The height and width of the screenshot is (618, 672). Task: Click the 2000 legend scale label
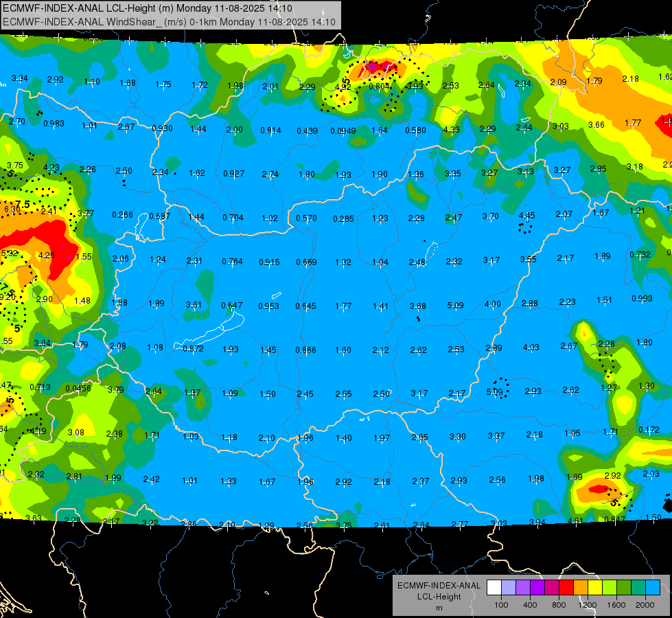(x=645, y=605)
